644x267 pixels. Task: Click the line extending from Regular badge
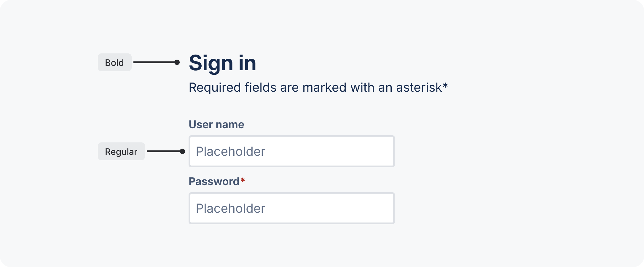point(163,151)
